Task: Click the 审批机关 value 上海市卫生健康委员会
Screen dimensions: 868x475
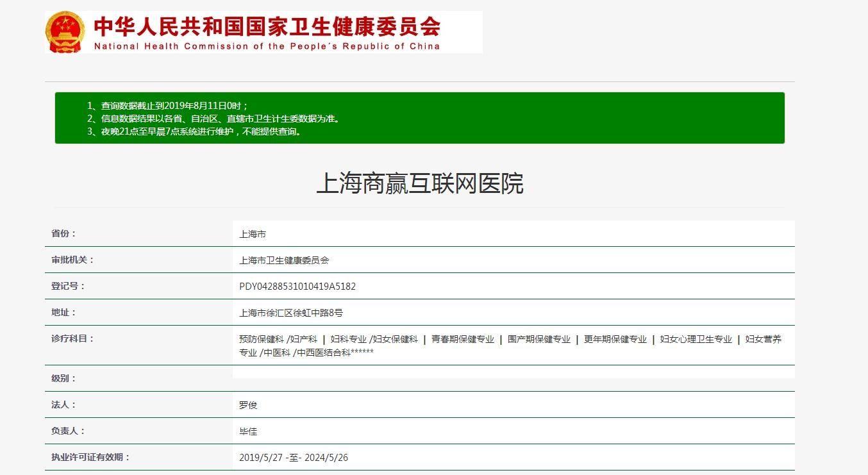Action: click(x=284, y=261)
